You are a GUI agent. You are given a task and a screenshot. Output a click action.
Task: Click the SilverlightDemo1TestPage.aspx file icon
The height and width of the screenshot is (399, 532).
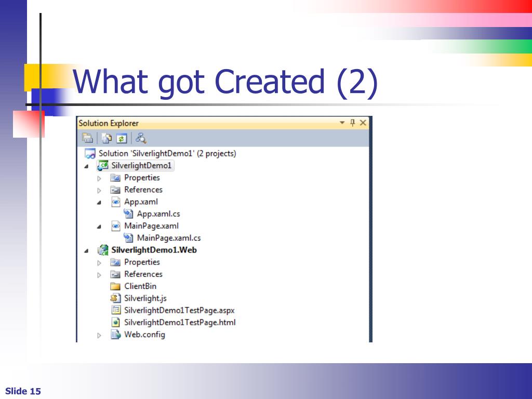coord(116,310)
